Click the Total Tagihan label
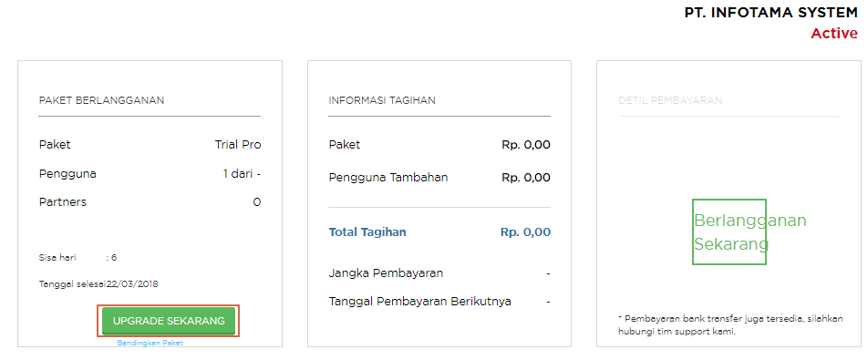The height and width of the screenshot is (360, 868). pyautogui.click(x=367, y=232)
